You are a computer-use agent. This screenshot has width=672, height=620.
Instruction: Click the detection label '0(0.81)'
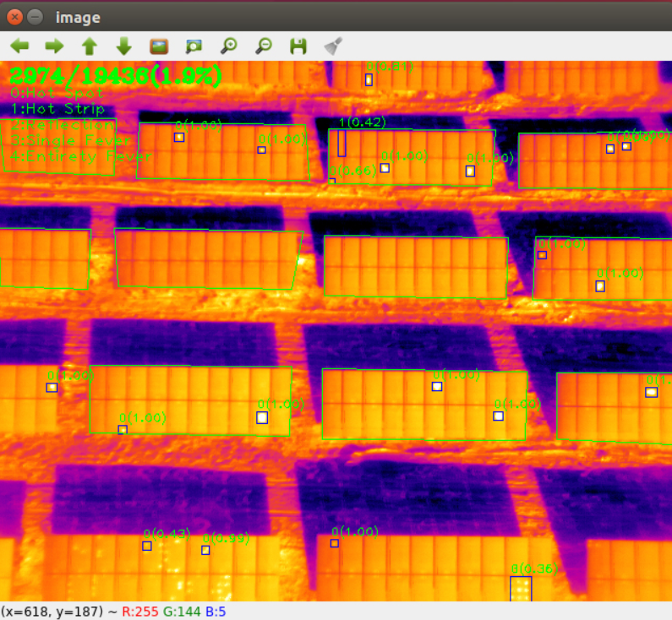coord(390,67)
